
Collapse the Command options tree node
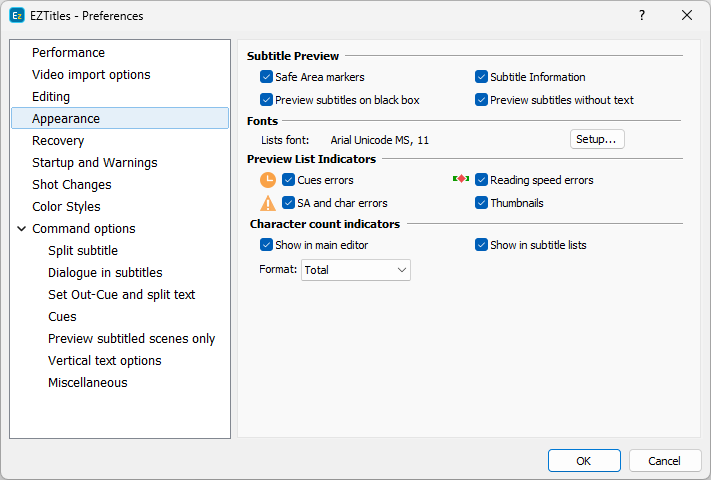pyautogui.click(x=22, y=229)
